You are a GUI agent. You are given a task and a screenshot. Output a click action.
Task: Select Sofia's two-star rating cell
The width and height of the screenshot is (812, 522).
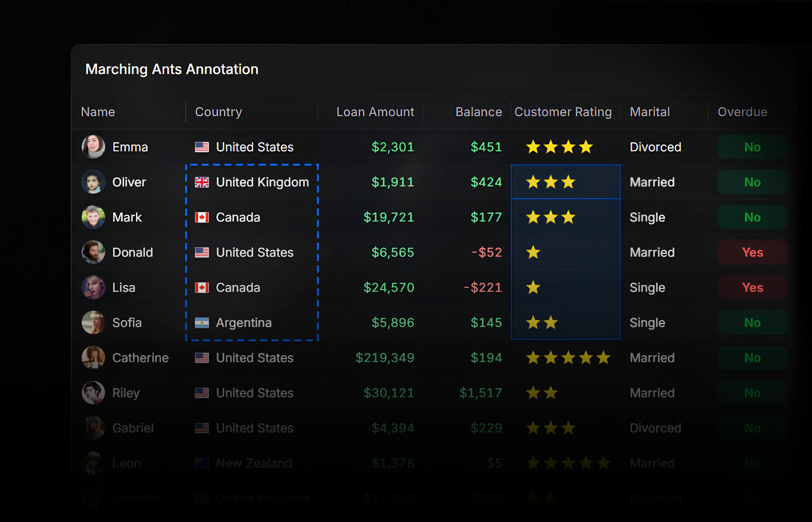click(x=566, y=322)
